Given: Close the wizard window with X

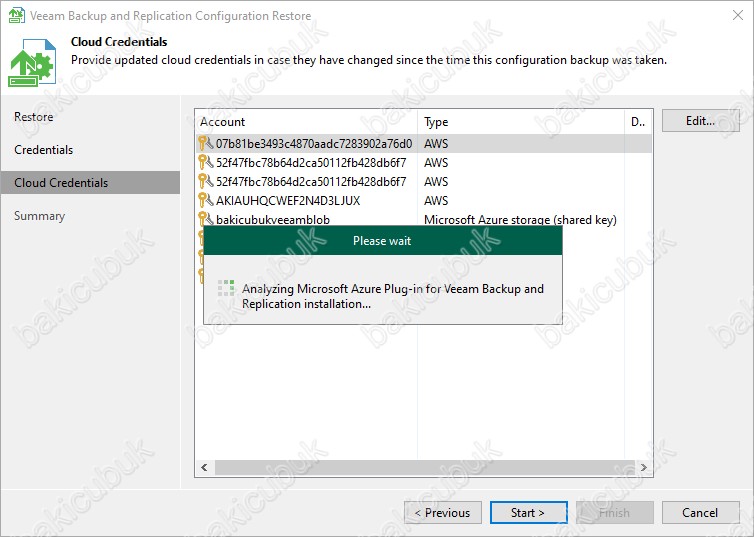Looking at the screenshot, I should 738,15.
